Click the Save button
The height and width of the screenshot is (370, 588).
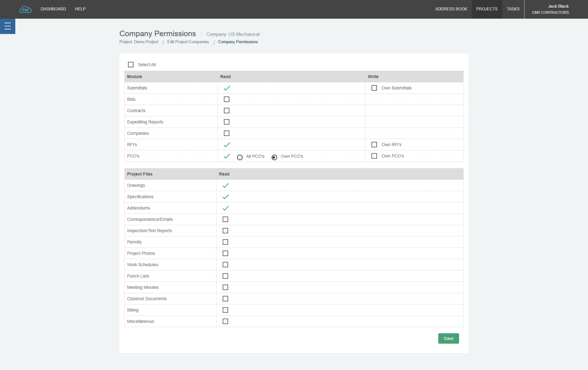[448, 338]
